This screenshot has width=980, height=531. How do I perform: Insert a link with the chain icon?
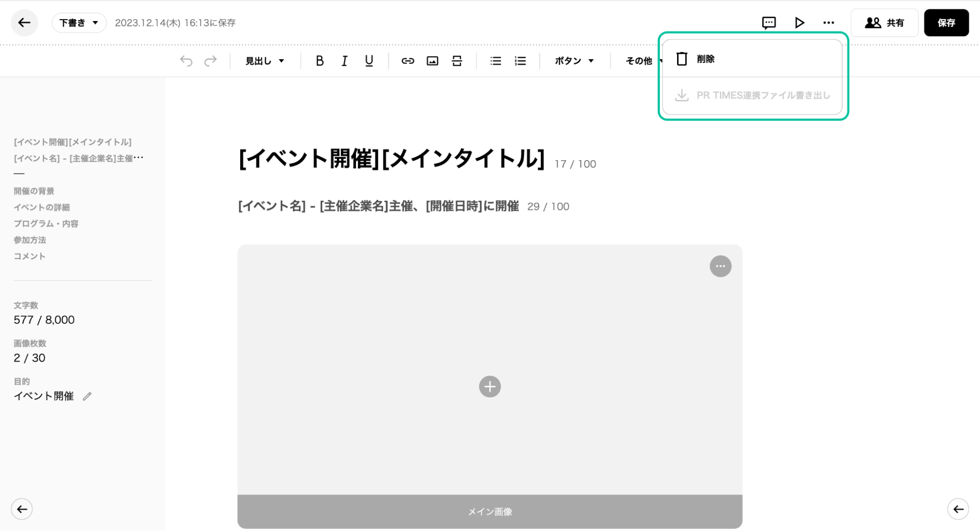tap(407, 61)
